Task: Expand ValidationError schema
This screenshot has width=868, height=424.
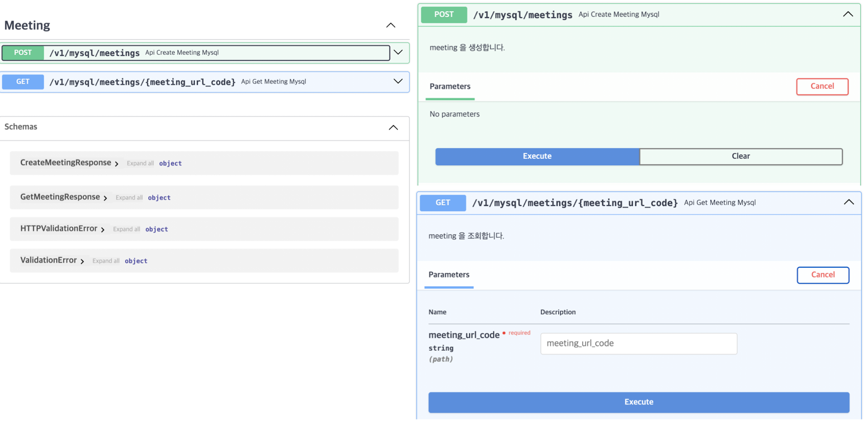Action: 82,261
